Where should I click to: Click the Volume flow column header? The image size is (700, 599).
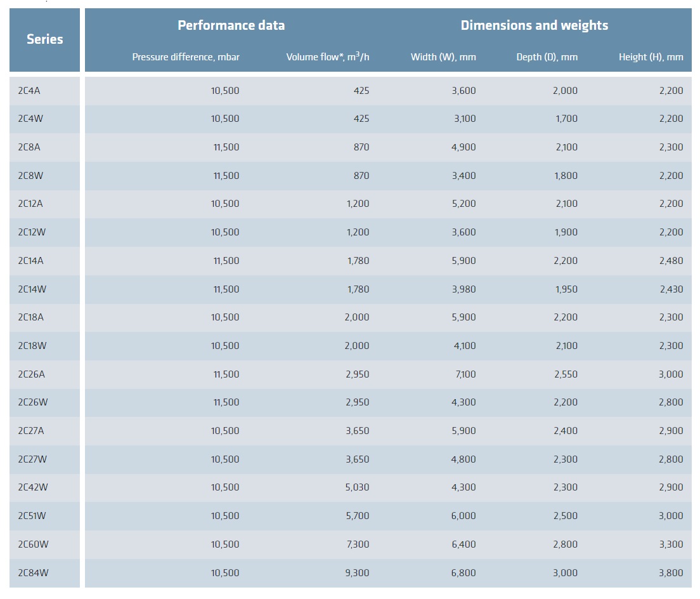327,57
